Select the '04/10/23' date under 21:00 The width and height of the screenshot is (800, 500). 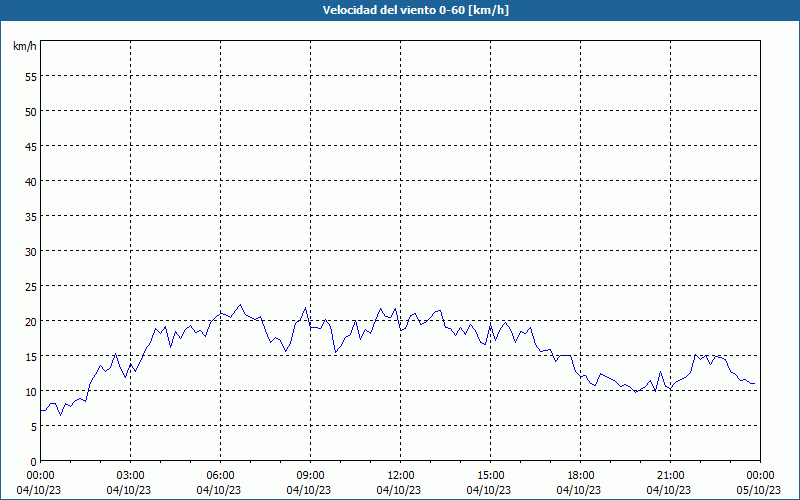tap(668, 490)
